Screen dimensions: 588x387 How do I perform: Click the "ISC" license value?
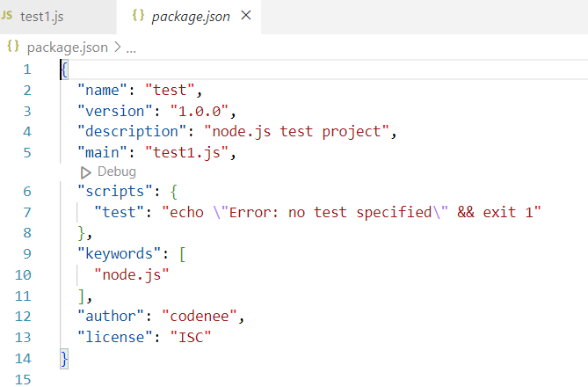pyautogui.click(x=191, y=337)
